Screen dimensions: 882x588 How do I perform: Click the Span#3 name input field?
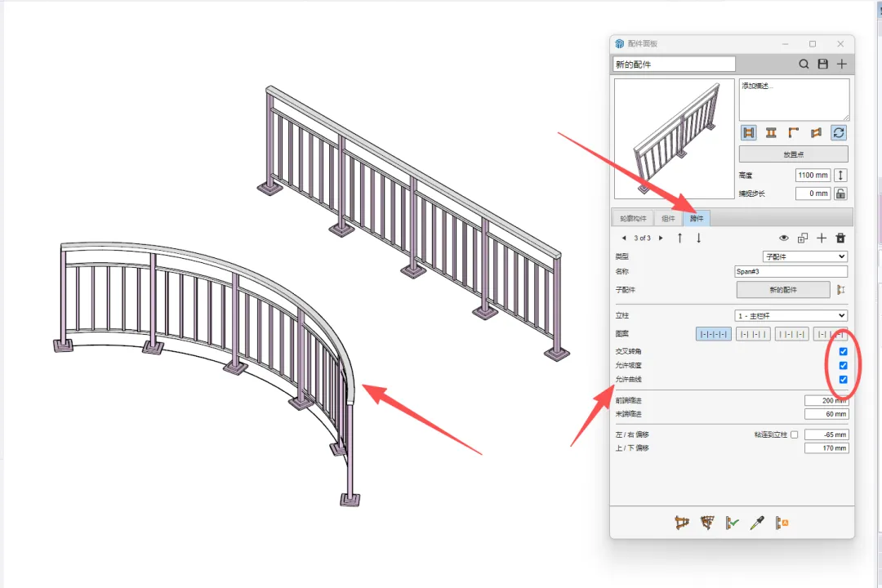791,271
